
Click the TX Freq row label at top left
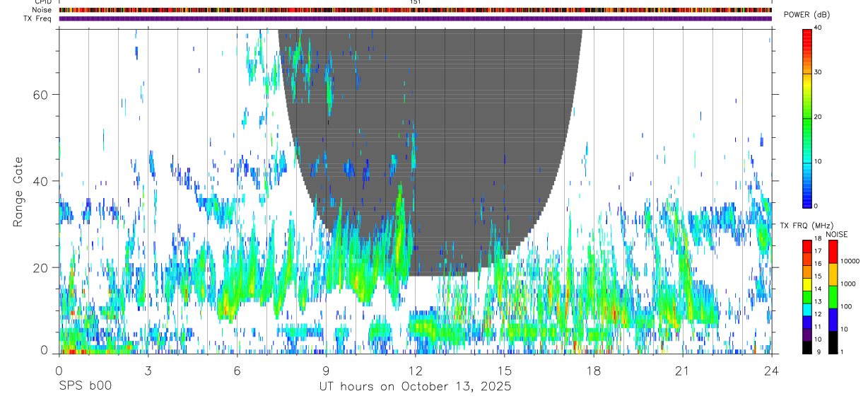coord(39,18)
